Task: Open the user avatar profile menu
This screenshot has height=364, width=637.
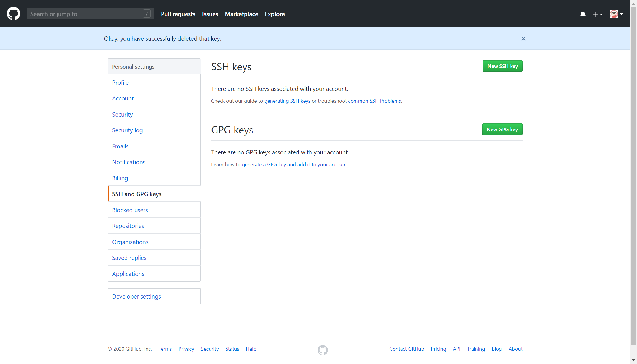Action: (616, 14)
